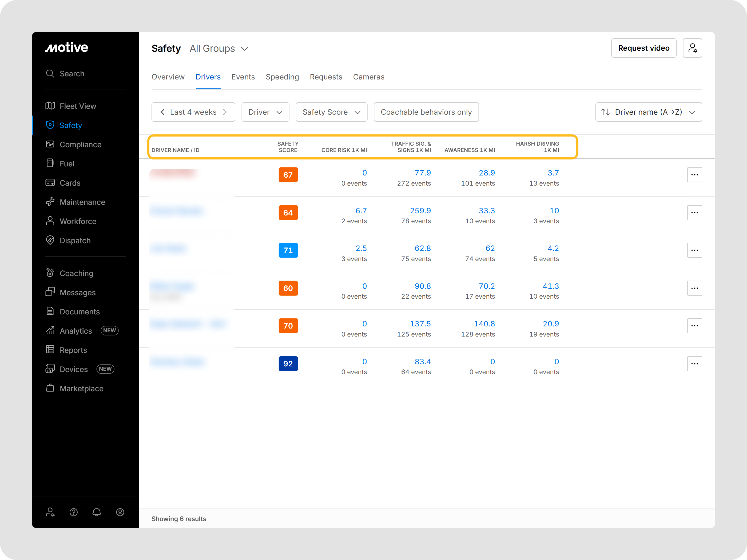
Task: Click the Coaching whistle icon in sidebar
Action: click(x=50, y=273)
